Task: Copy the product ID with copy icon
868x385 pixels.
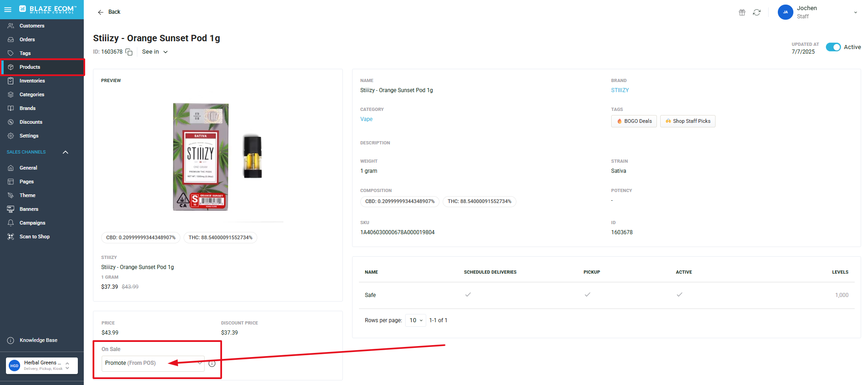Action: tap(129, 52)
